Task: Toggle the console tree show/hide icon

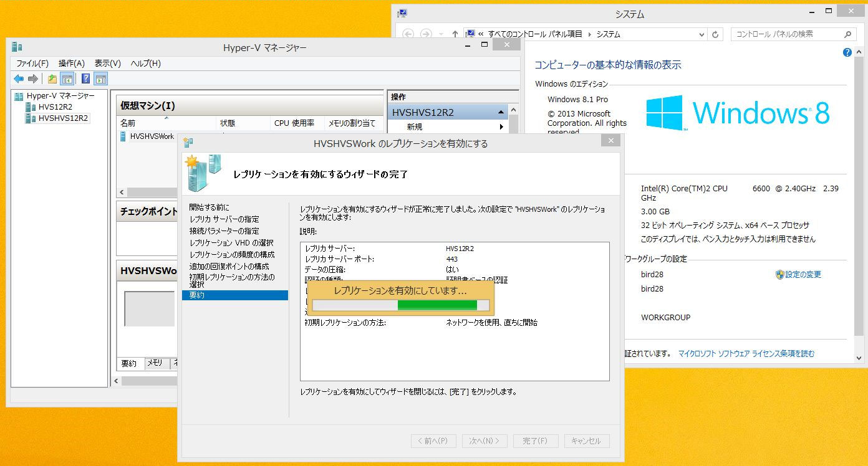Action: click(67, 78)
